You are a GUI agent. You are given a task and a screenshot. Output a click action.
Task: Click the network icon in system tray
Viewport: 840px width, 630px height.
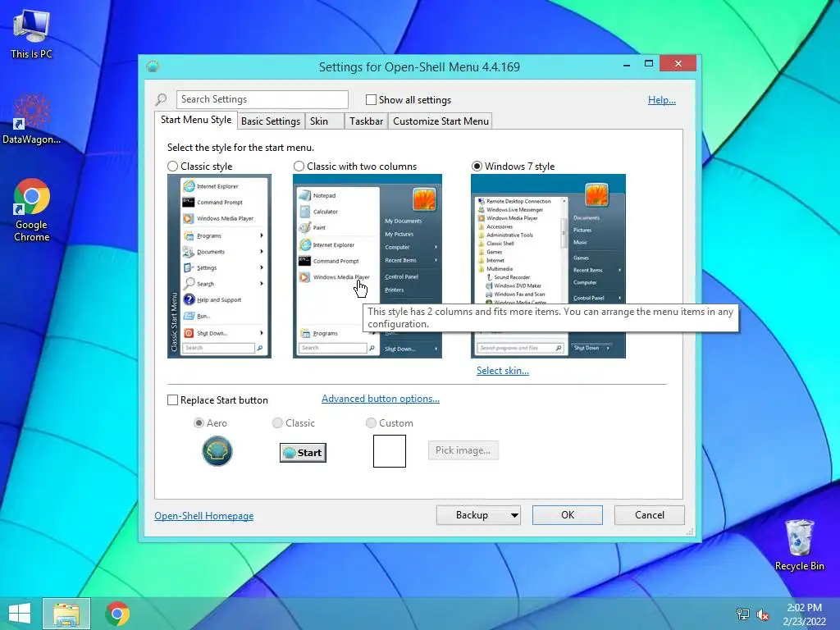(742, 614)
